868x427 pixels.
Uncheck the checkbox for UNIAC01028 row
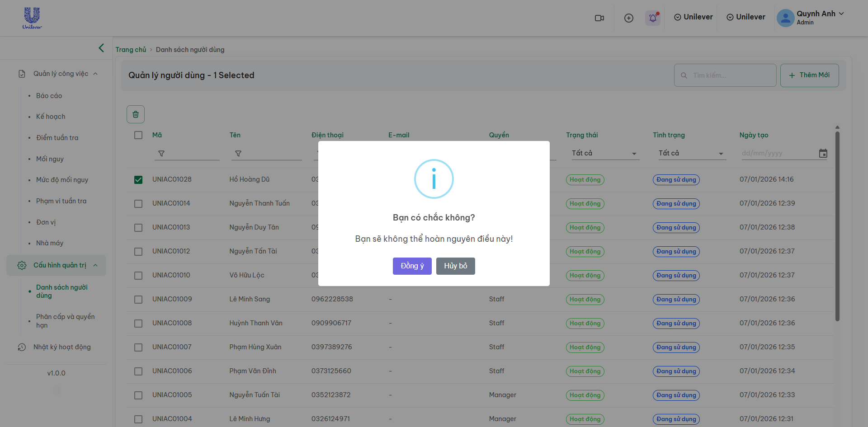pyautogui.click(x=138, y=180)
